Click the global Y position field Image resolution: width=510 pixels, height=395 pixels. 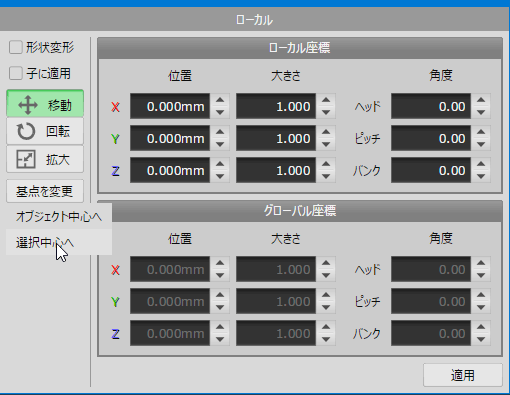point(170,301)
